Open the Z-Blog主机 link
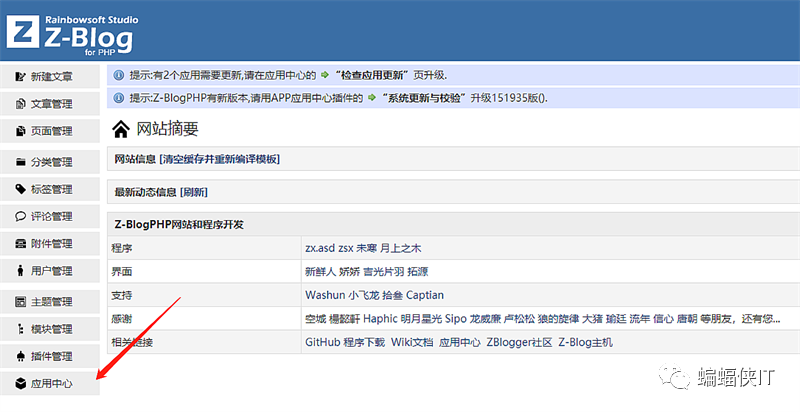Image resolution: width=800 pixels, height=412 pixels. (585, 342)
